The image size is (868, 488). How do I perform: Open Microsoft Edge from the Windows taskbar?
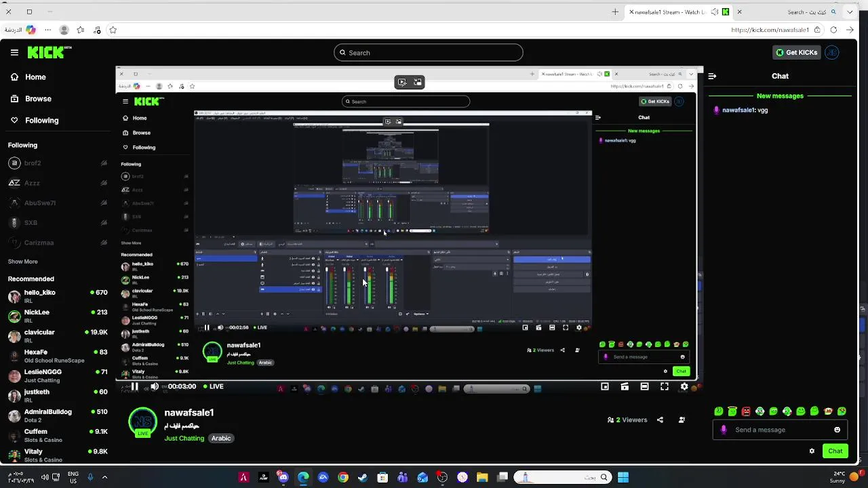pos(303,477)
